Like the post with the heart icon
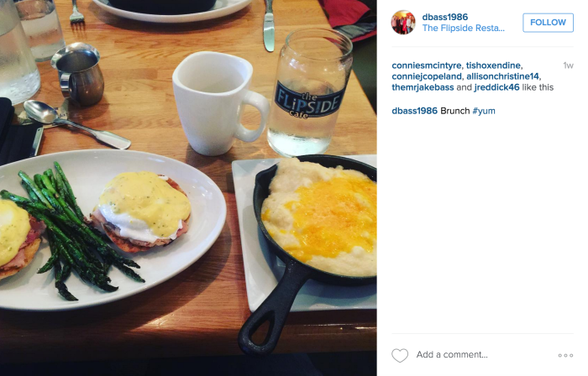588x376 pixels. pos(400,355)
